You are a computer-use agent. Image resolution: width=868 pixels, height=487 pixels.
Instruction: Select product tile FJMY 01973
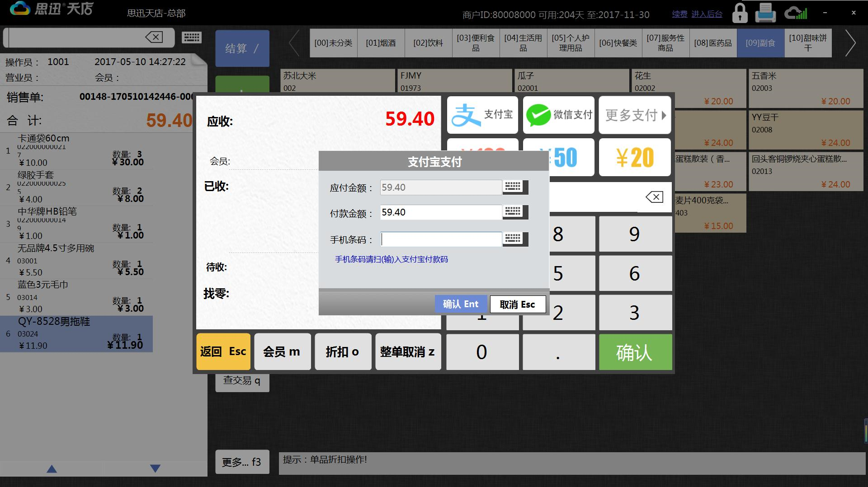(455, 81)
